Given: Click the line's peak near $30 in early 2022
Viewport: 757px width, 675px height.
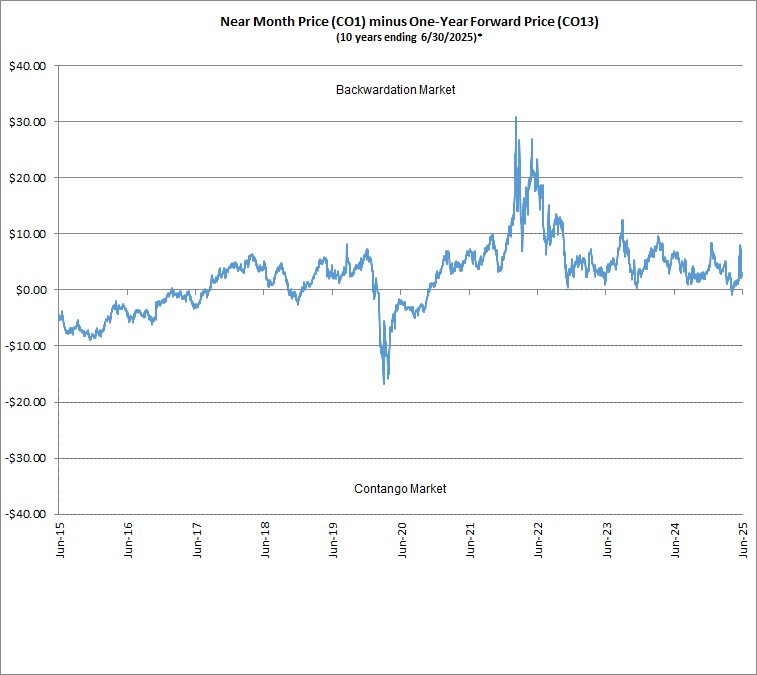Looking at the screenshot, I should tap(516, 117).
